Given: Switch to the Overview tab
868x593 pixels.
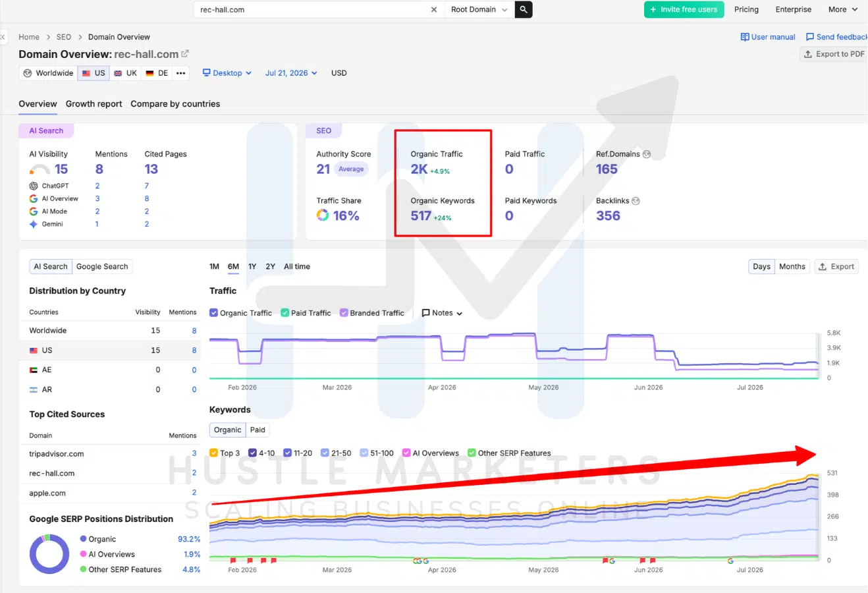Looking at the screenshot, I should [38, 104].
